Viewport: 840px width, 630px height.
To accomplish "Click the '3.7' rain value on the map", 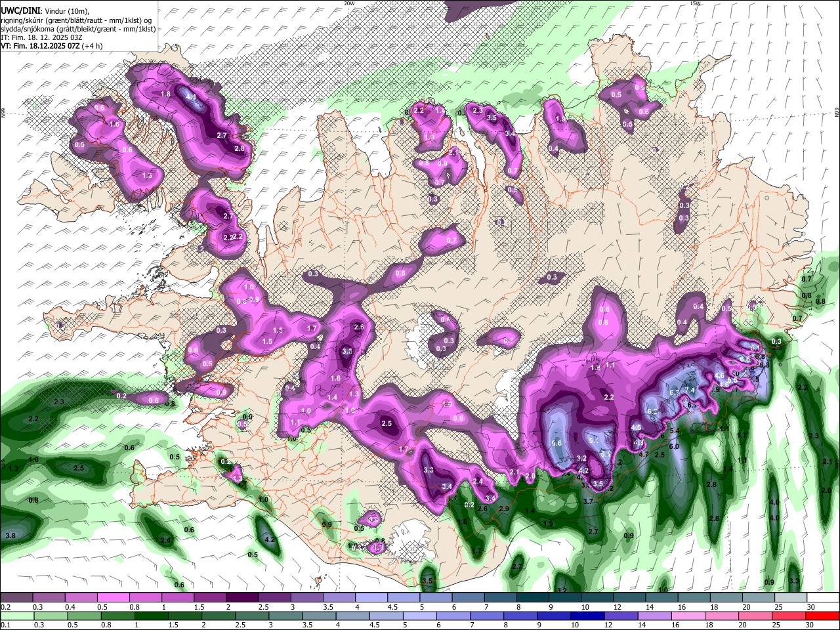I will point(588,501).
